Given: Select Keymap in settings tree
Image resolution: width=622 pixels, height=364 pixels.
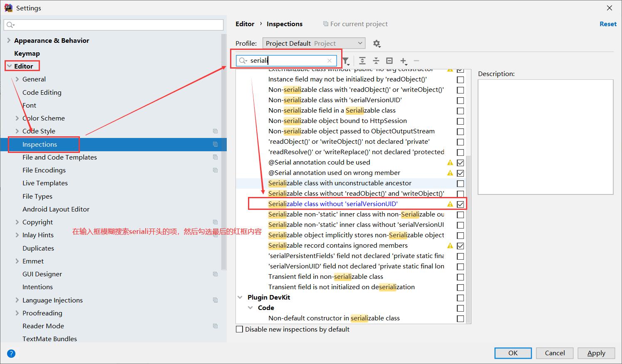Looking at the screenshot, I should pyautogui.click(x=27, y=53).
